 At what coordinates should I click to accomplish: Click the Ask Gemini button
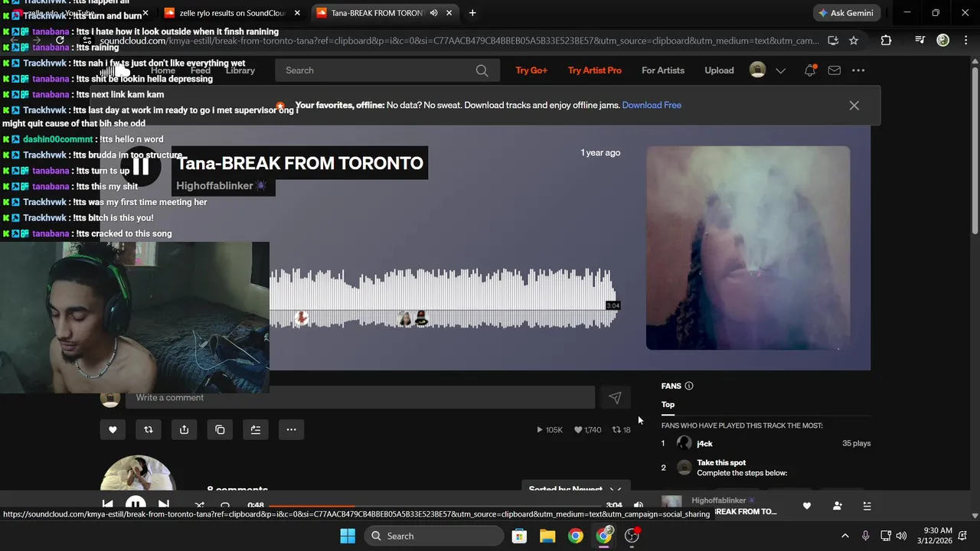click(x=847, y=13)
